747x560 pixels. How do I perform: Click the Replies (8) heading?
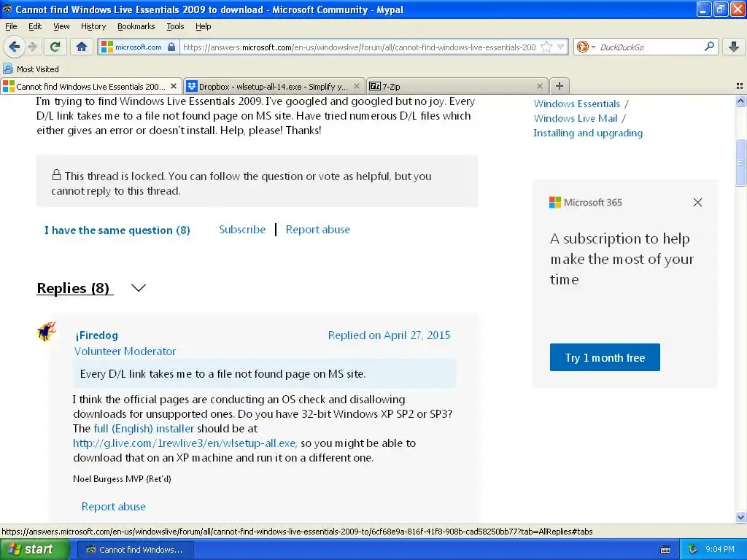(x=74, y=288)
